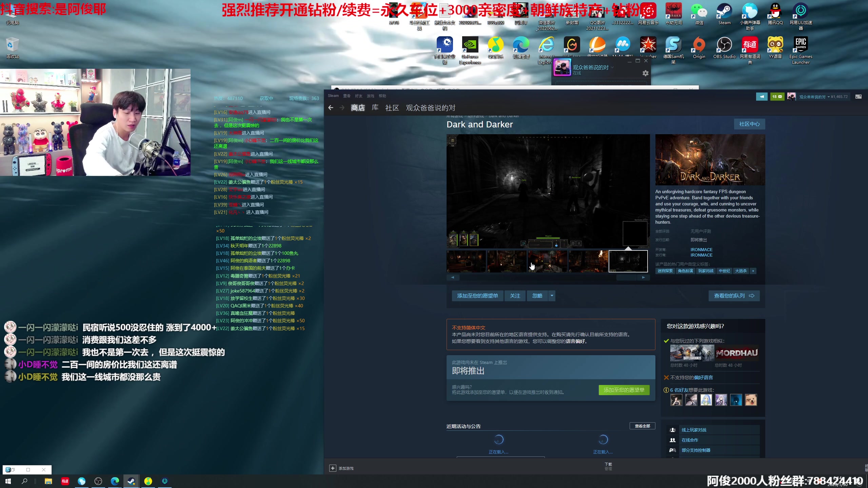Click the green 添加至您的愿望单 button
The width and height of the screenshot is (868, 488).
[x=624, y=390]
